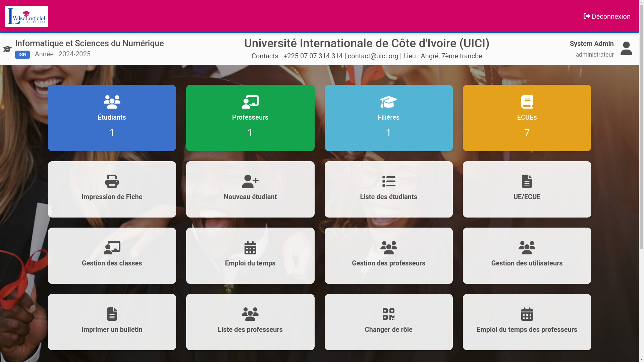Screen dimensions: 644x362
Task: Click the calendar icon for Emploi du temps
Action: point(250,248)
